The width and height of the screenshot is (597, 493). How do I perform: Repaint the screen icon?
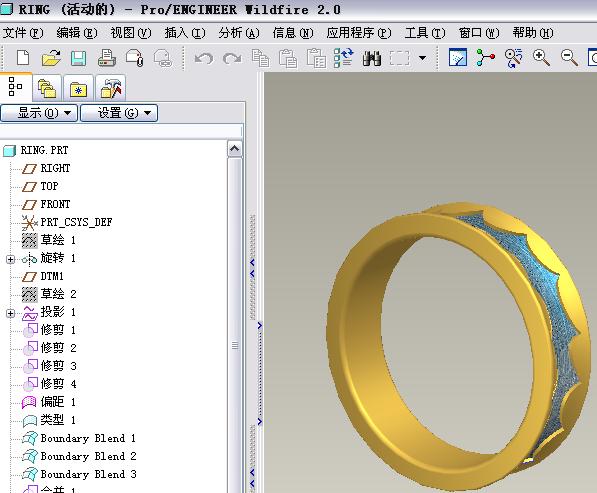click(x=458, y=58)
